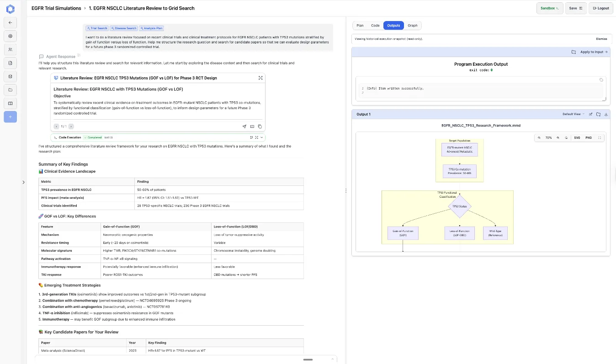616x364 pixels.
Task: Click the Disease Search tag
Action: (124, 28)
